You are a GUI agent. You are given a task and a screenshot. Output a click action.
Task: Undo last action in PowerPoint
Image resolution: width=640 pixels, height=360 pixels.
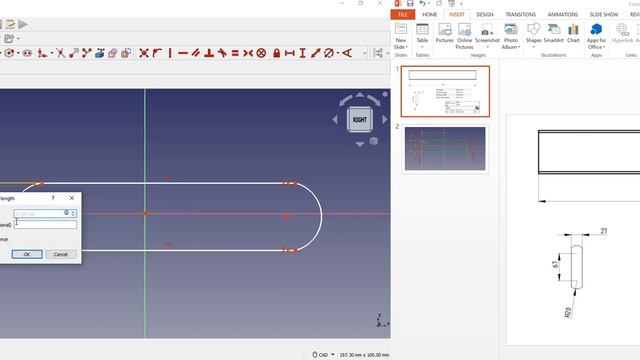pos(422,4)
